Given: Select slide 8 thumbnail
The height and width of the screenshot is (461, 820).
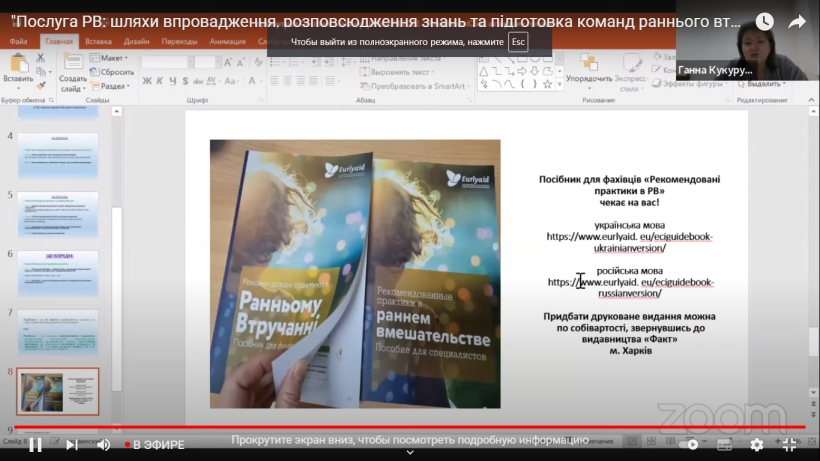Looking at the screenshot, I should (x=58, y=391).
